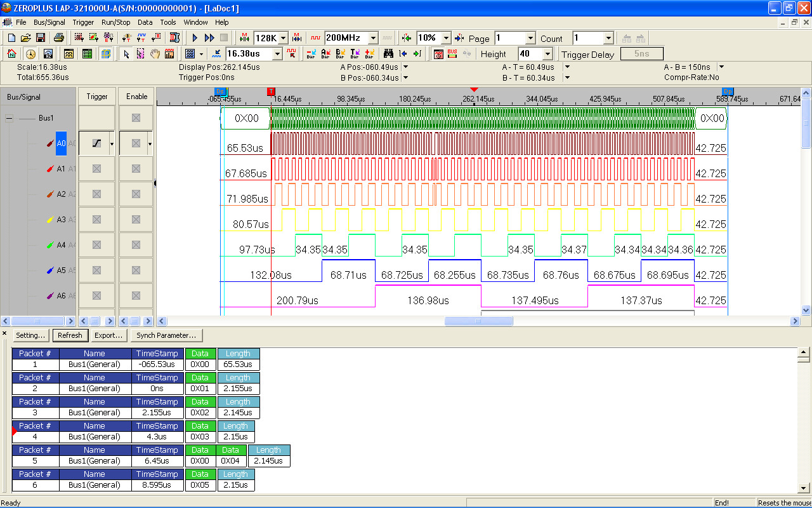Click the Trigger Delay 5ns button
812x508 pixels.
[x=641, y=54]
